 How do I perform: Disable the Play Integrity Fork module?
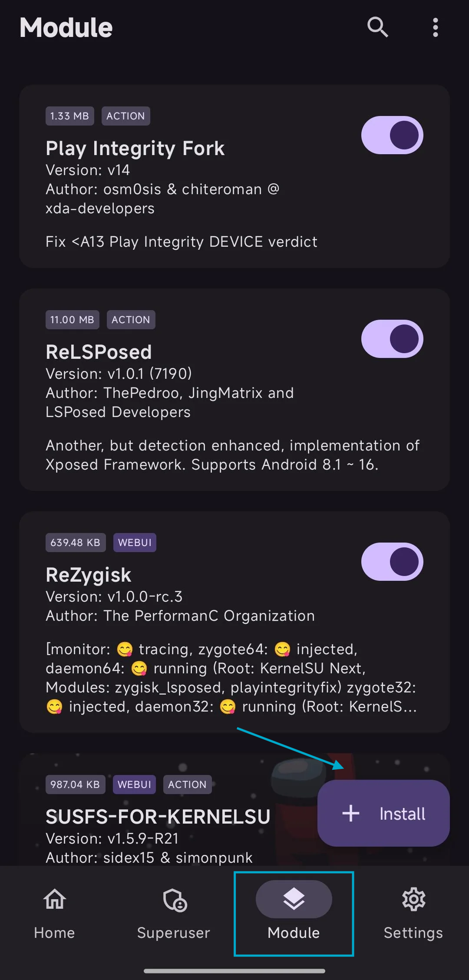[x=392, y=135]
